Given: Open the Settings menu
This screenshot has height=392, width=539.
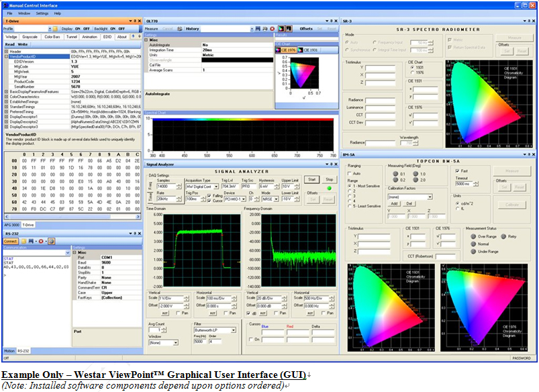Looking at the screenshot, I should (42, 13).
